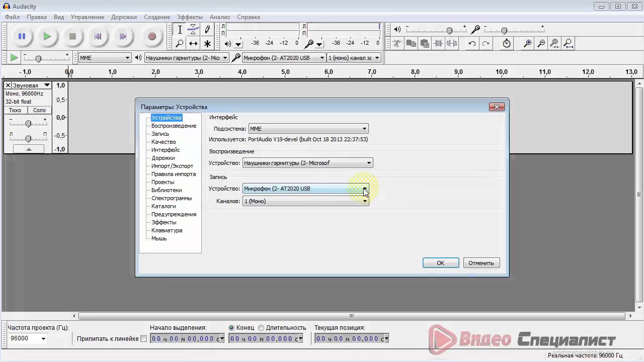Open the toolbar microphone device dropdown

coord(284,58)
